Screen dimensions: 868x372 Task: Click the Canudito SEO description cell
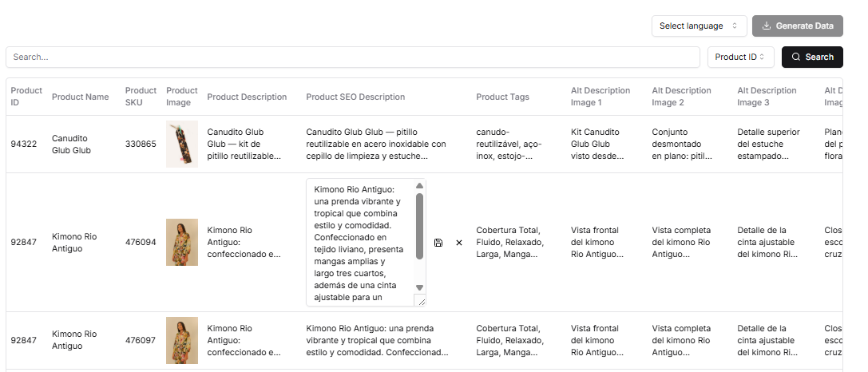point(376,144)
